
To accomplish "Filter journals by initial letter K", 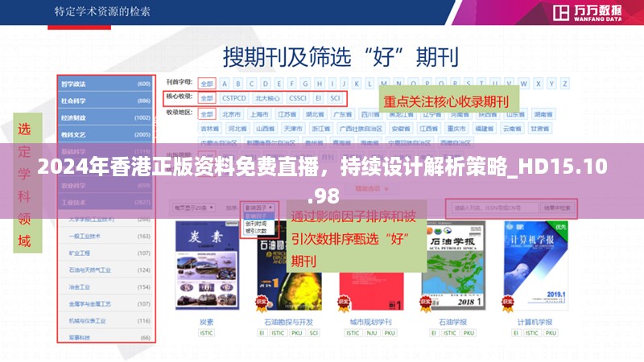I will 357,84.
